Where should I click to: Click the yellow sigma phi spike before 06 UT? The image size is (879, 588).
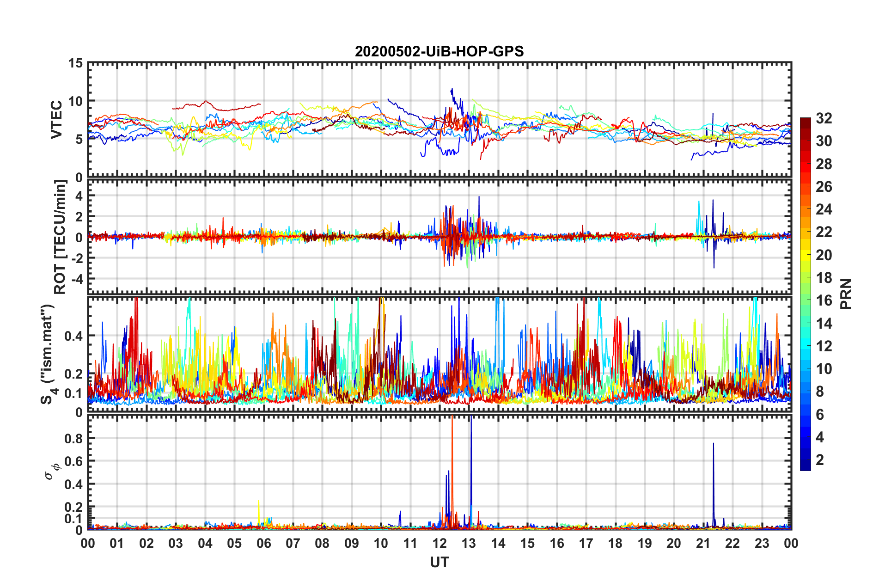[259, 508]
